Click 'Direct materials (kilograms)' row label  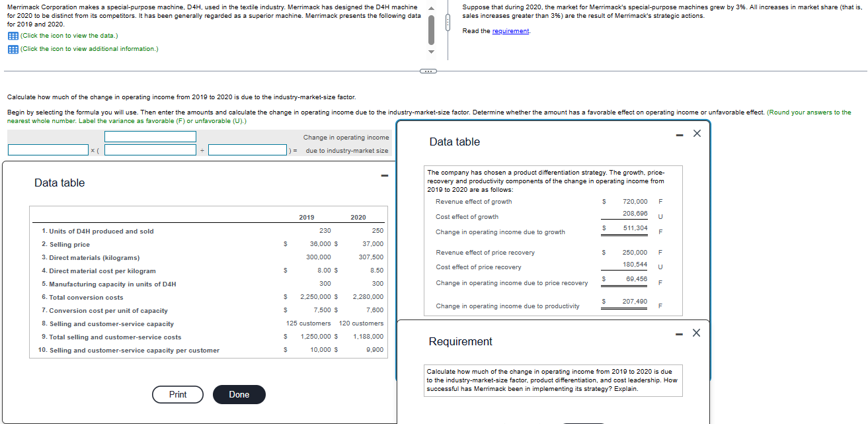click(x=91, y=257)
